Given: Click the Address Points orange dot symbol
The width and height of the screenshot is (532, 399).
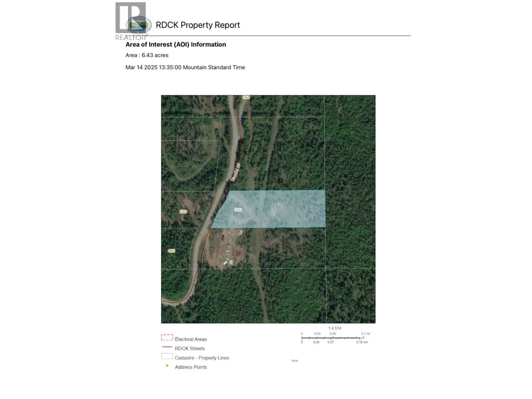Looking at the screenshot, I should point(167,365).
